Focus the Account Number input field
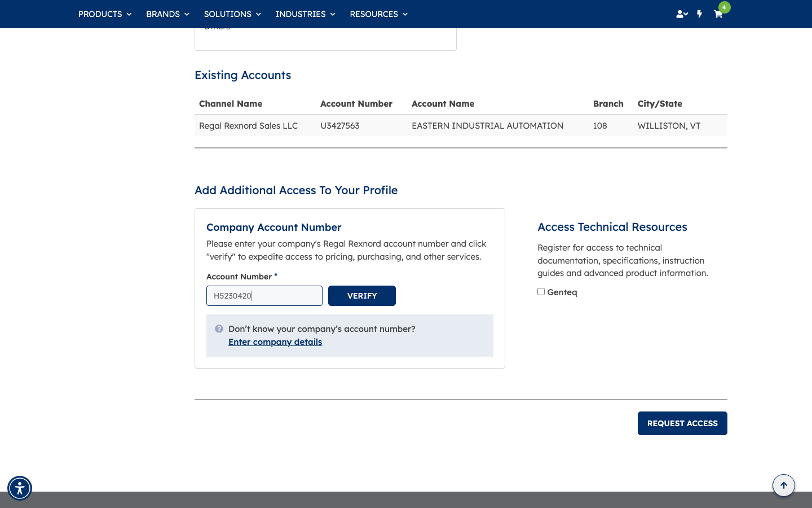Screen dimensions: 812x508 [264, 296]
